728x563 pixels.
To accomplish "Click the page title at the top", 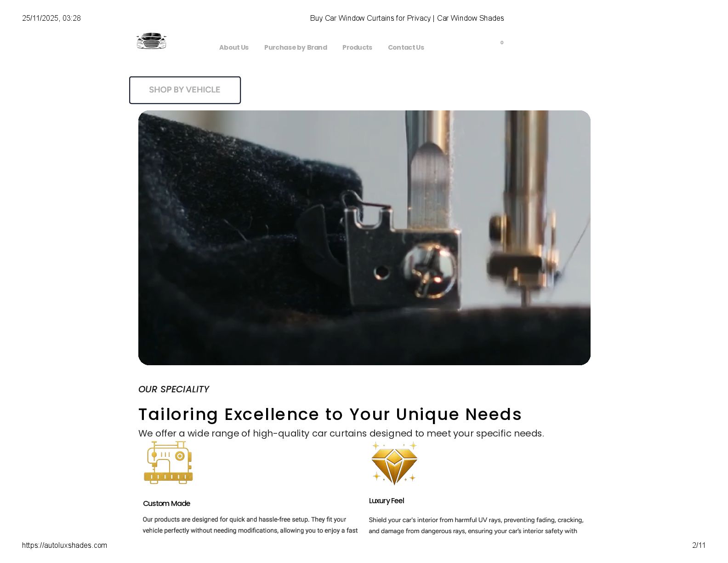I will 407,18.
